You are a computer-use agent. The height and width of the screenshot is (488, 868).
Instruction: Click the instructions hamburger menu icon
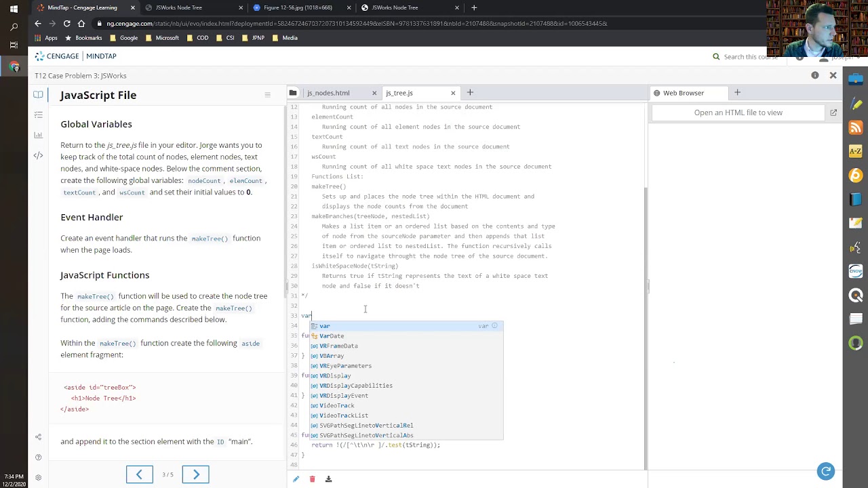[267, 95]
